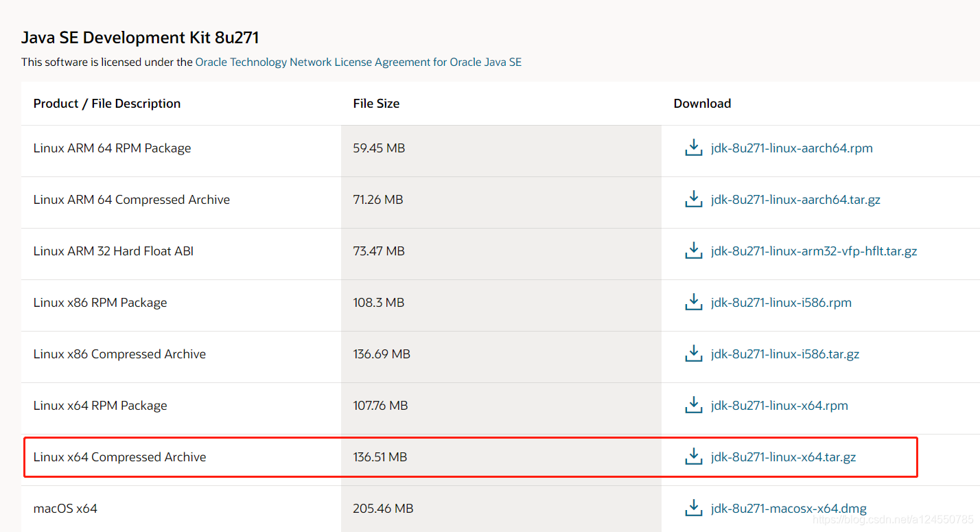Download jdk-8u271-linux-i586.rpm link
Viewport: 980px width, 532px height.
pyautogui.click(x=781, y=303)
